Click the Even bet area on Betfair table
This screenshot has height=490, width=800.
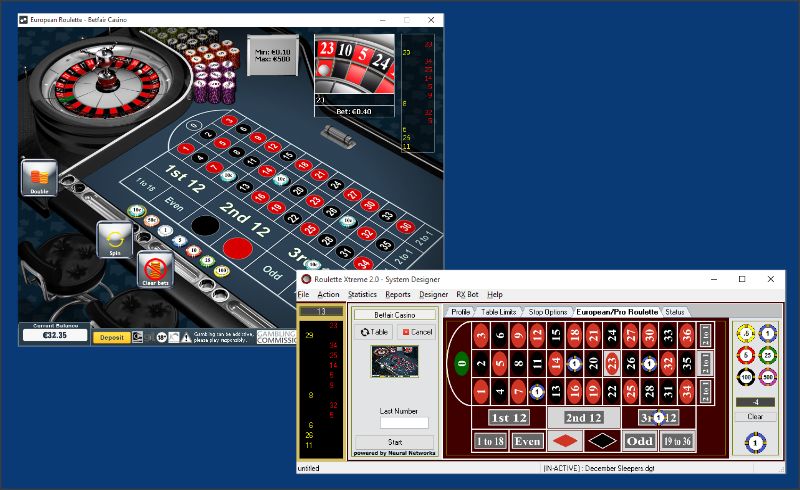173,204
